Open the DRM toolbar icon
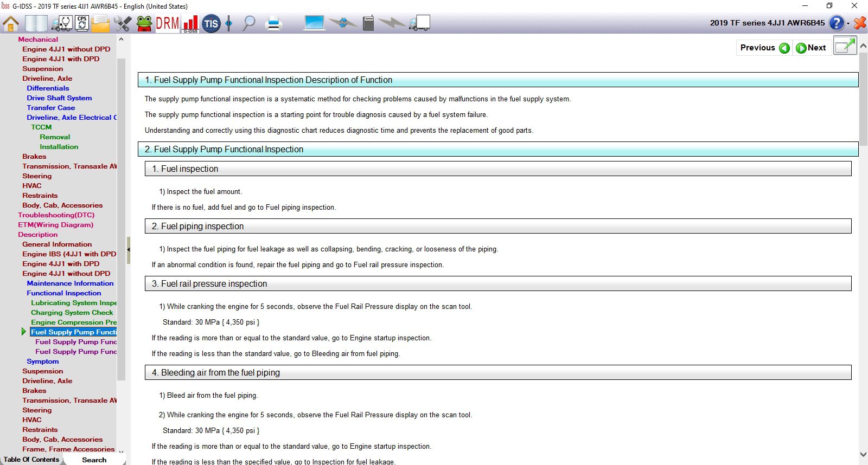The height and width of the screenshot is (465, 868). tap(167, 23)
